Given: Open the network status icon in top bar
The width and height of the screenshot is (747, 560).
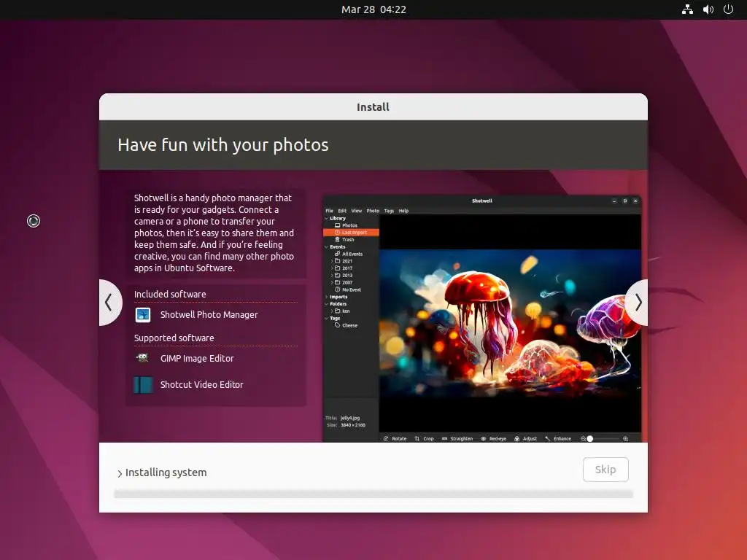Looking at the screenshot, I should (687, 9).
